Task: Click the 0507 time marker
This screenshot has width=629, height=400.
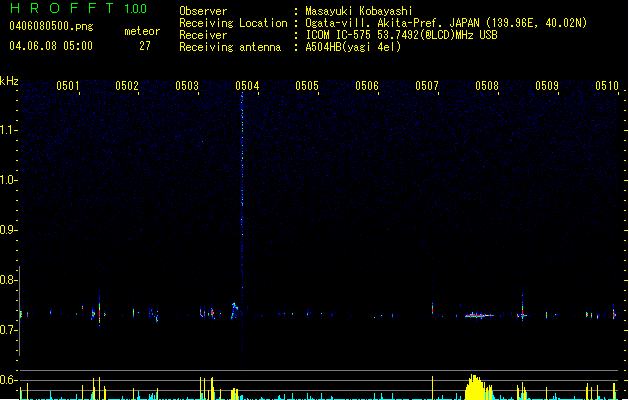Action: click(x=427, y=86)
